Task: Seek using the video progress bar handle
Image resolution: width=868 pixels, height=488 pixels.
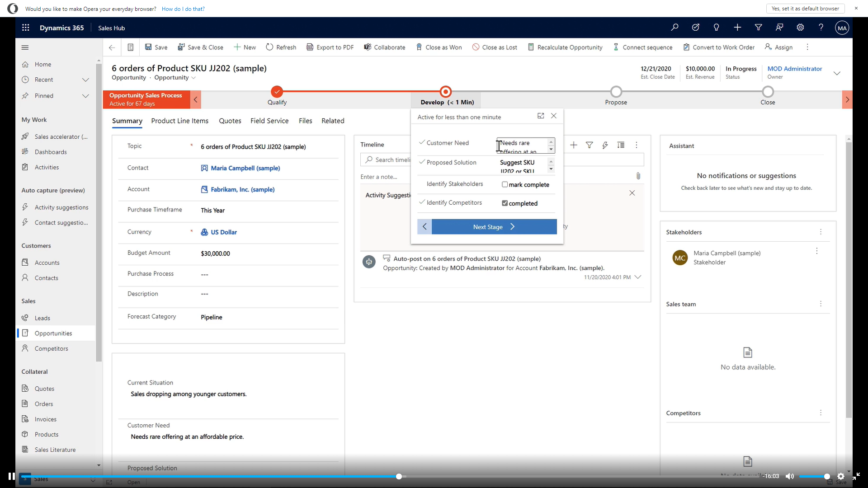Action: coord(399,476)
